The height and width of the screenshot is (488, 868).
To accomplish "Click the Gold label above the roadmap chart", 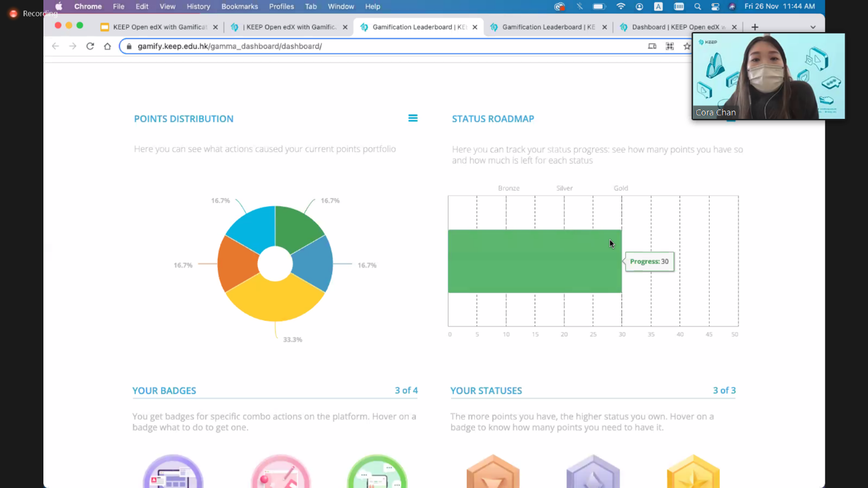I will (x=621, y=188).
